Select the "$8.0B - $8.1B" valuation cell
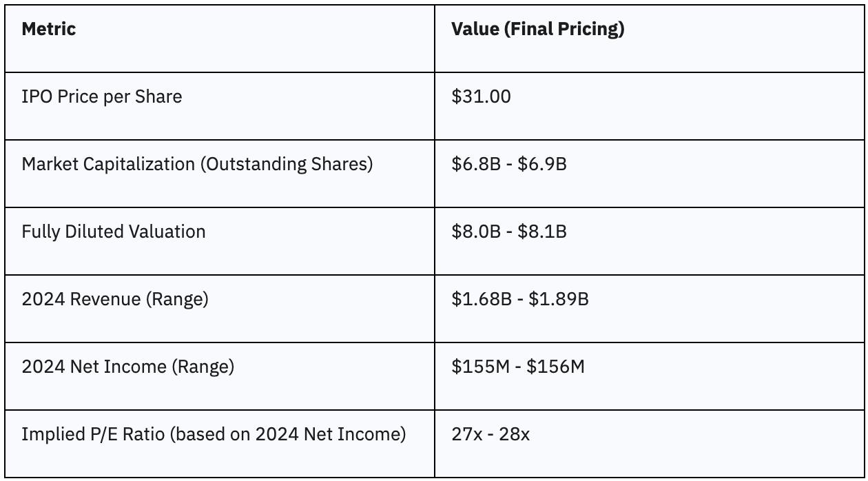The image size is (868, 481). pos(508,232)
